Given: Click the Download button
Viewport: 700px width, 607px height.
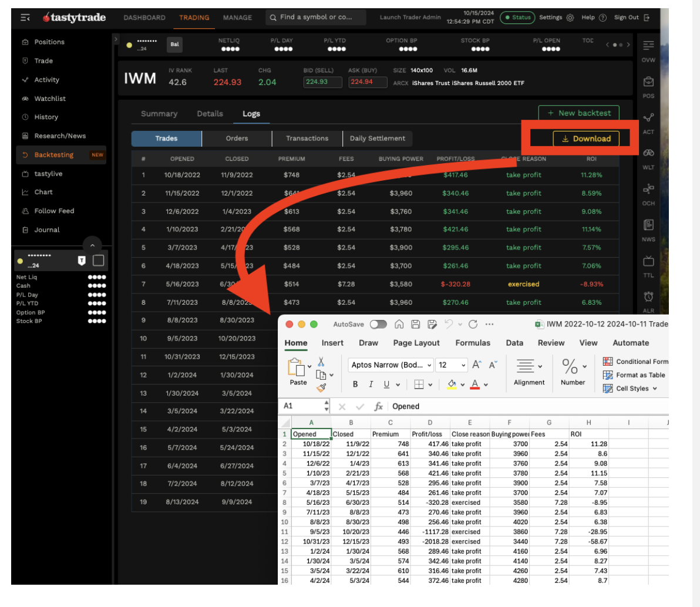Looking at the screenshot, I should tap(585, 139).
